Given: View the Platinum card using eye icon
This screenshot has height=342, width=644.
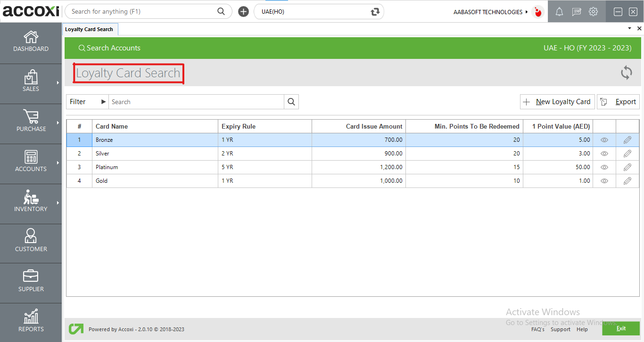Looking at the screenshot, I should pyautogui.click(x=604, y=167).
